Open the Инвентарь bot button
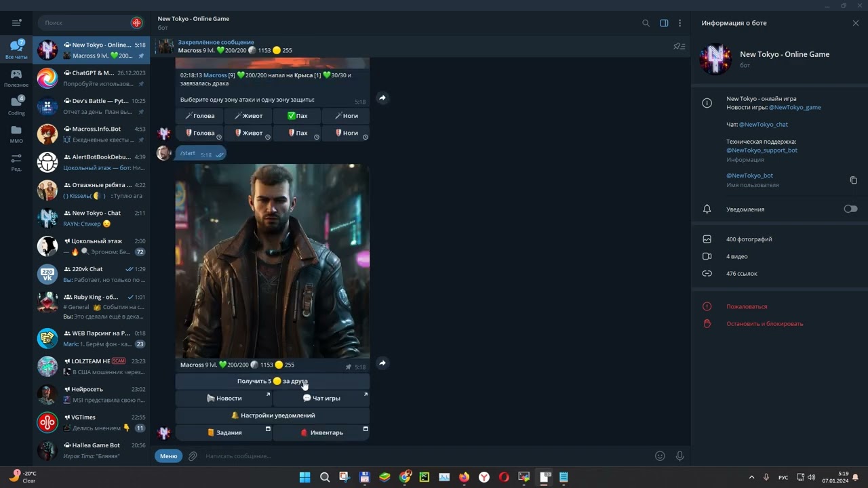 (321, 432)
